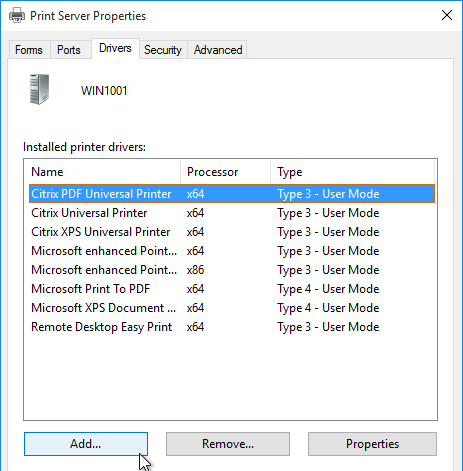Pick Microsoft Print To PDF driver
The height and width of the screenshot is (471, 463).
[232, 289]
